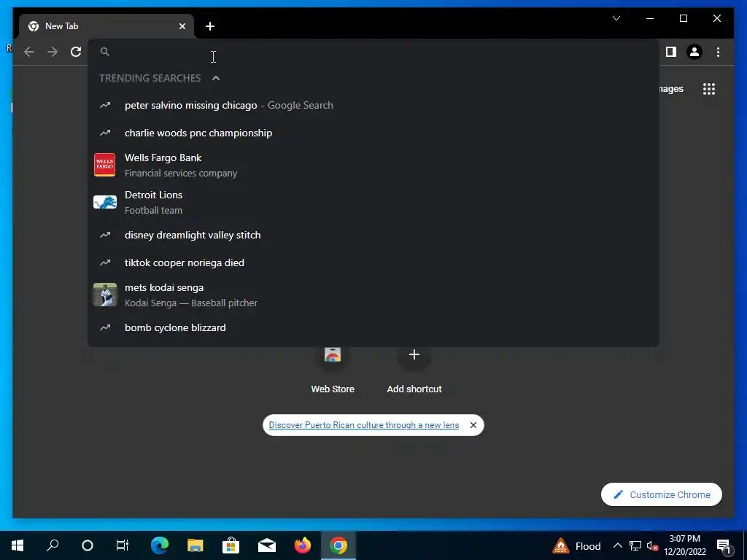Click trending arrow icon beside bomb cyclone blizzard

pyautogui.click(x=105, y=327)
